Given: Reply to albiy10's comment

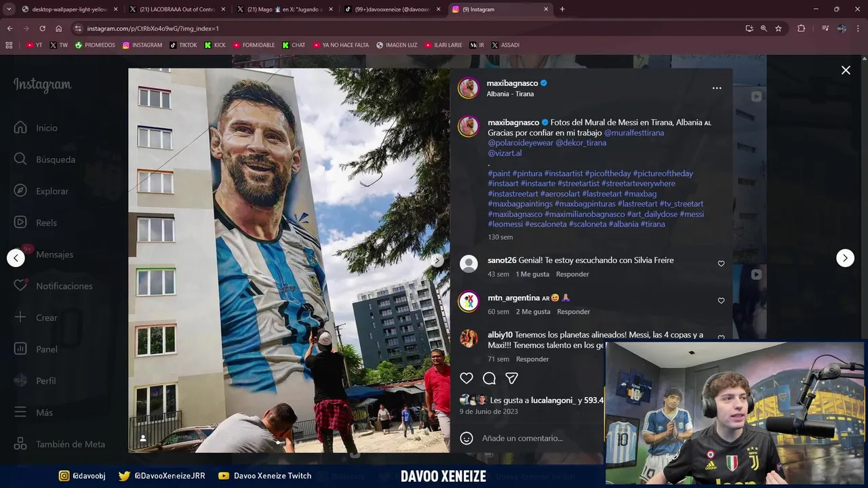Looking at the screenshot, I should click(x=532, y=359).
